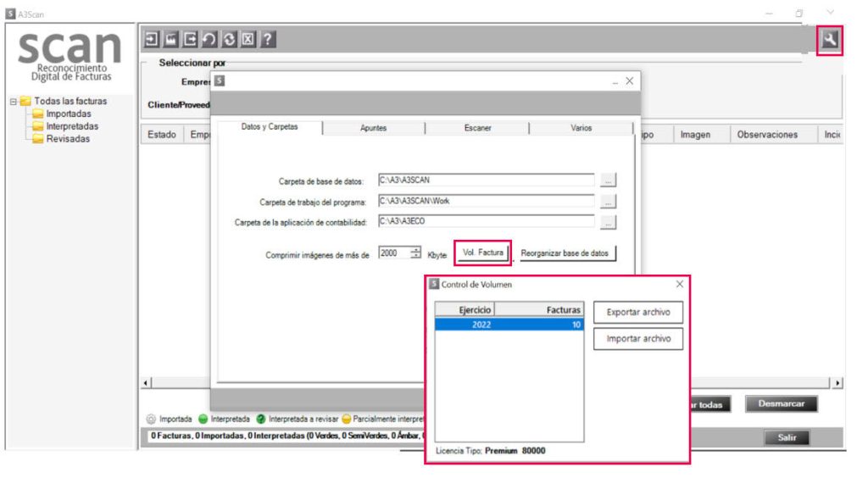Screen dimensions: 868x478
Task: Click the Revisadas folder icon
Action: pyautogui.click(x=37, y=139)
